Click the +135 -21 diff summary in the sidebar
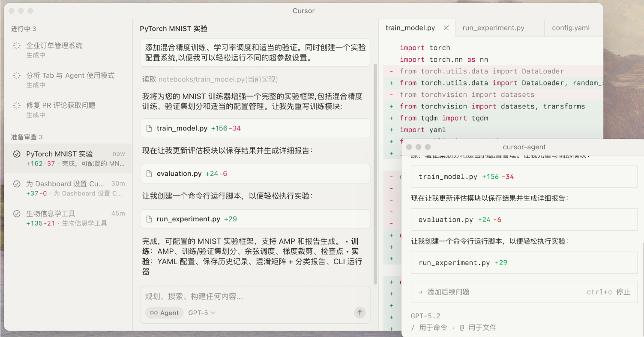Image resolution: width=644 pixels, height=337 pixels. (x=41, y=223)
